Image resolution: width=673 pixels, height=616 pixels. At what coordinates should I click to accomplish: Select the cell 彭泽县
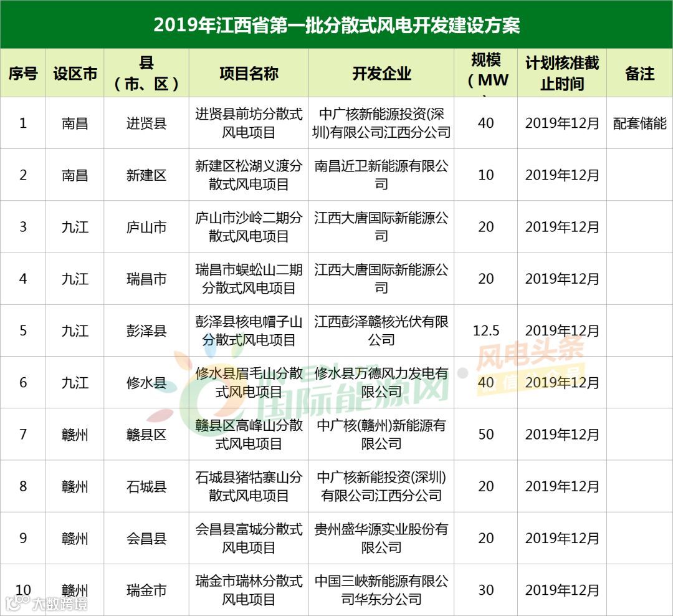146,331
